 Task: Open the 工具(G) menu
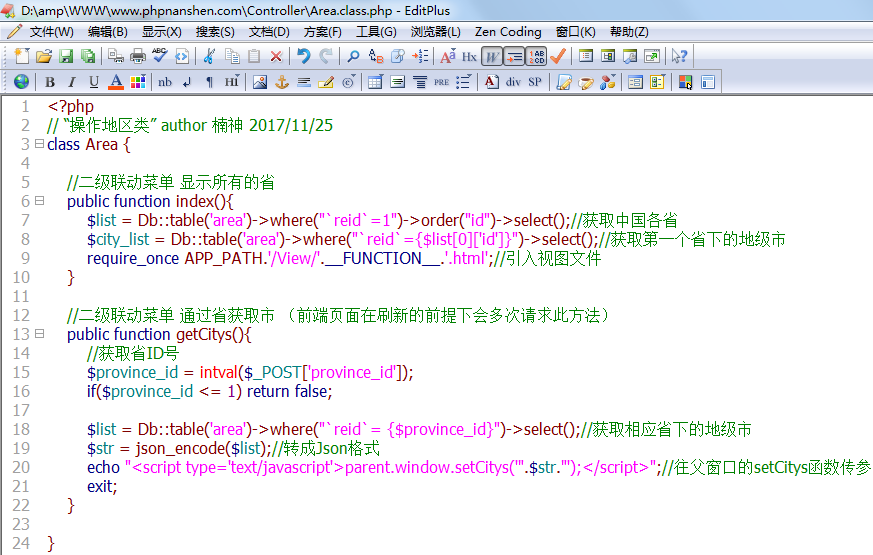pos(376,32)
